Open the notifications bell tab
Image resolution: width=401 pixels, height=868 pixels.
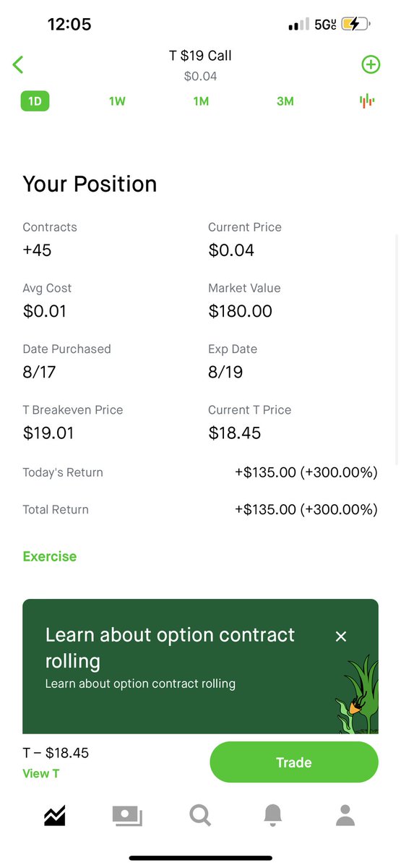point(272,816)
